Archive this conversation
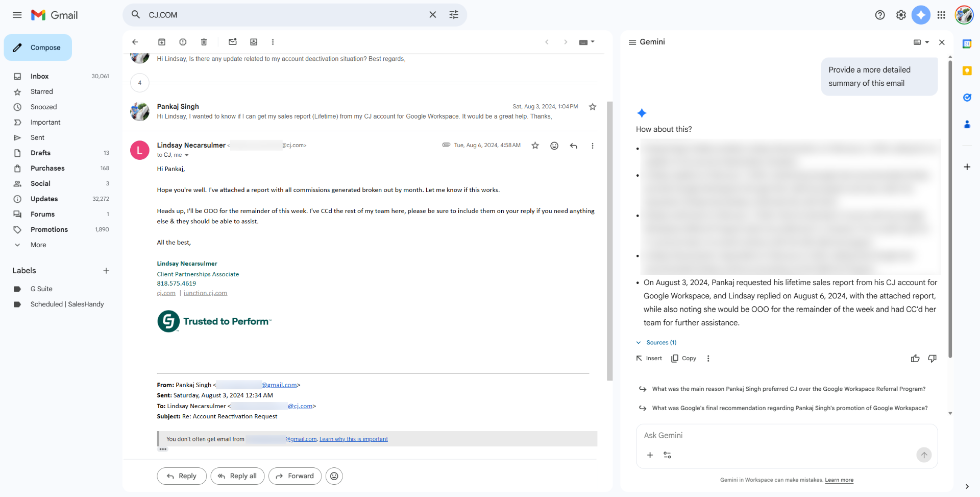 (x=162, y=42)
